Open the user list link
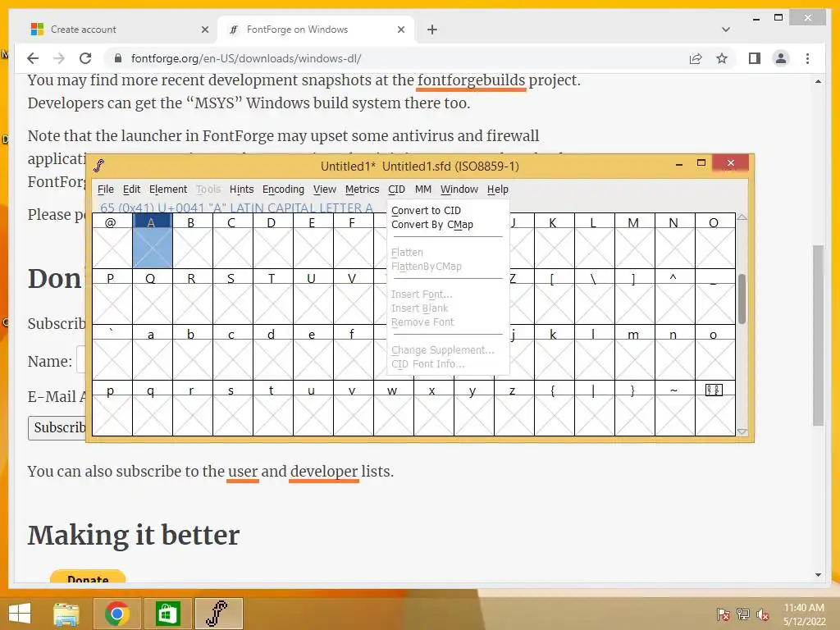 click(x=243, y=472)
